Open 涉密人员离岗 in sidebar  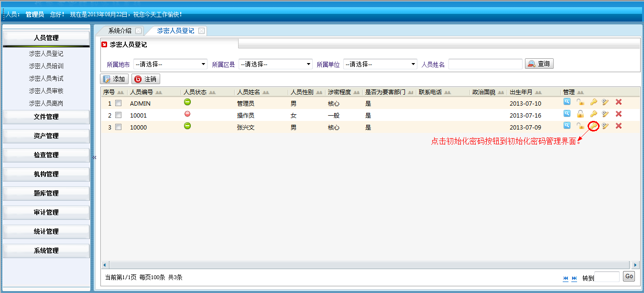click(46, 104)
